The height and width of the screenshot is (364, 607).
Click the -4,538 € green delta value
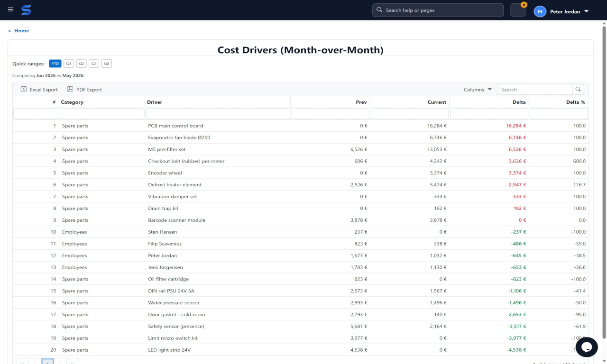tap(516, 350)
